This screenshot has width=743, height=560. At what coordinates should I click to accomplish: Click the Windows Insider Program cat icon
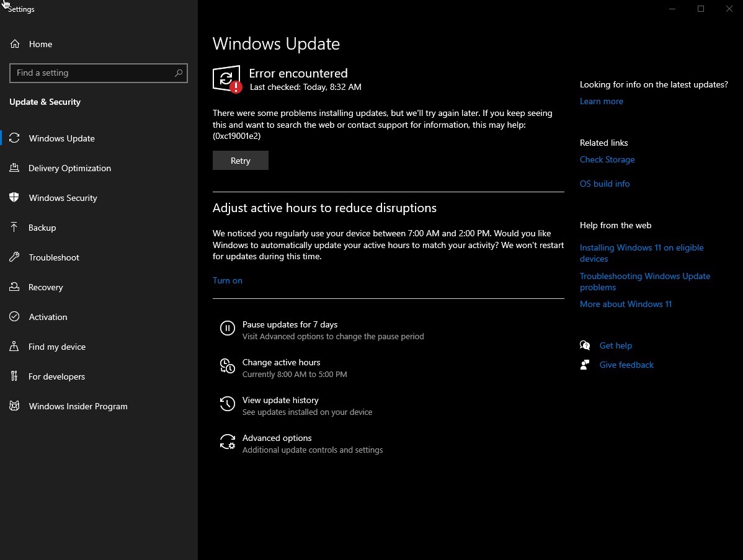(x=15, y=406)
